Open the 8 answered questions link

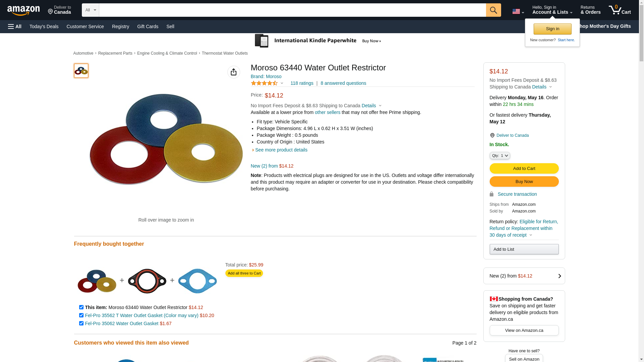pos(343,83)
